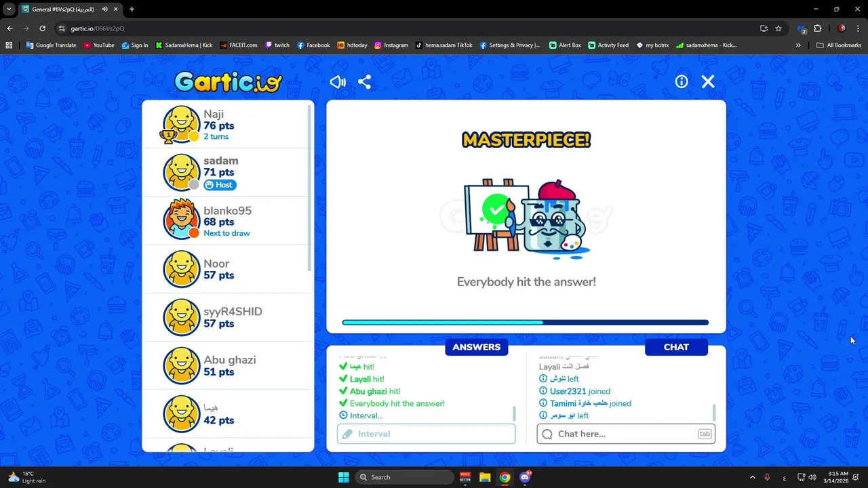Mute the game sound speaker icon
Screen dimensions: 868x488
coord(338,82)
